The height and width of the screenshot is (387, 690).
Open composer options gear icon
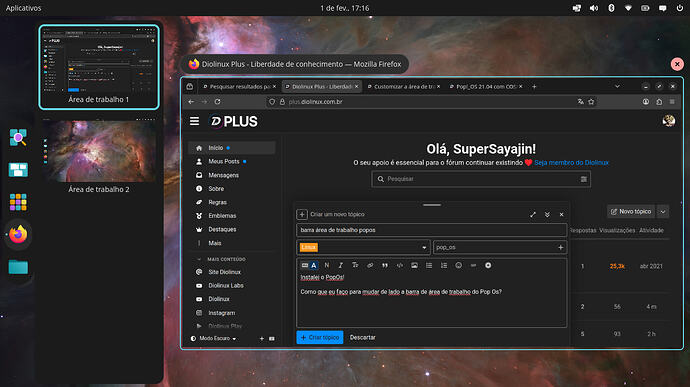click(488, 265)
